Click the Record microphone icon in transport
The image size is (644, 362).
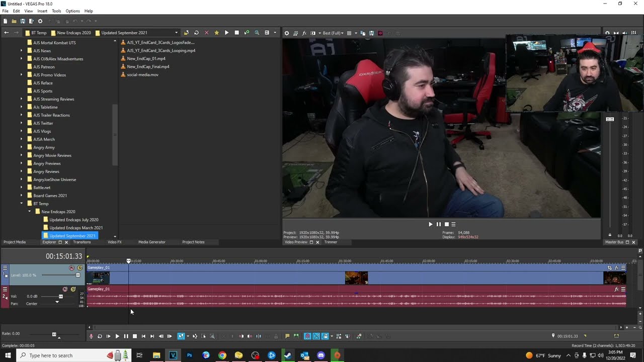coord(91,336)
